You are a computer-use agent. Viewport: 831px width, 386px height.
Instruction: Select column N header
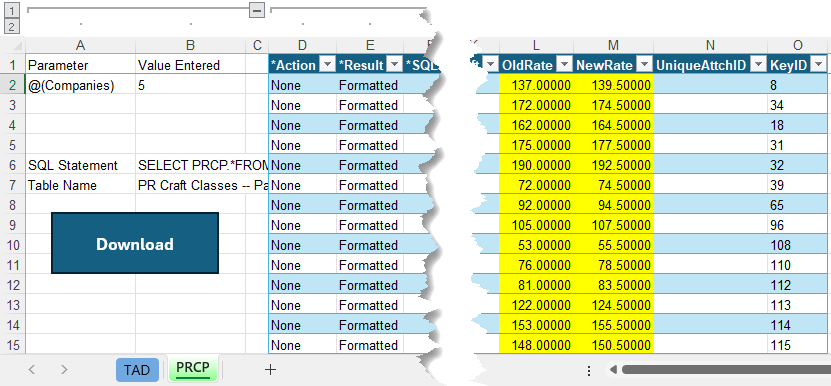pos(710,46)
